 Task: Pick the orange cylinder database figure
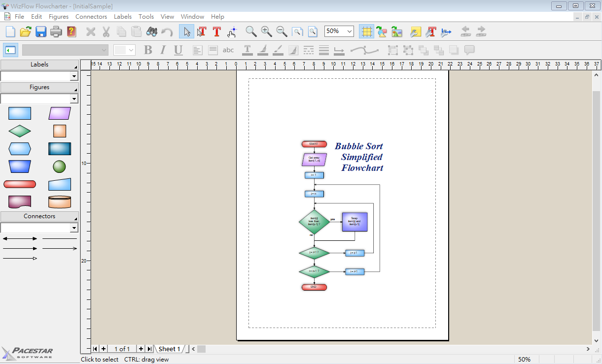[x=60, y=202]
